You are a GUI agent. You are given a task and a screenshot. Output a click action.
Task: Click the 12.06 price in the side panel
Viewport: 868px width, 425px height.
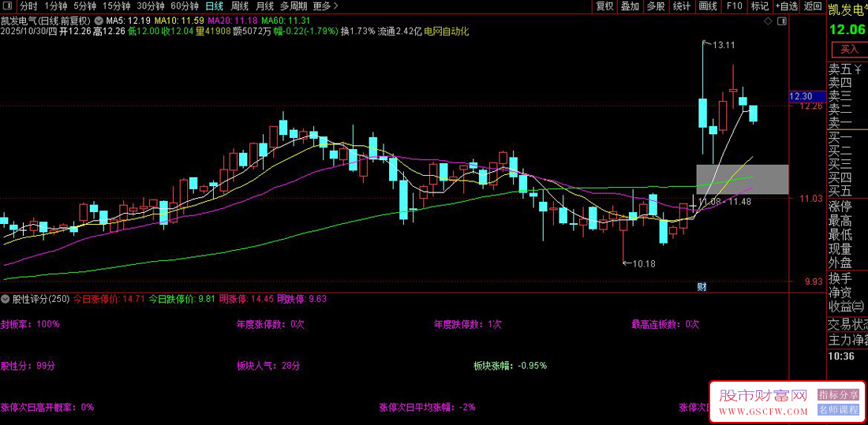click(x=847, y=28)
